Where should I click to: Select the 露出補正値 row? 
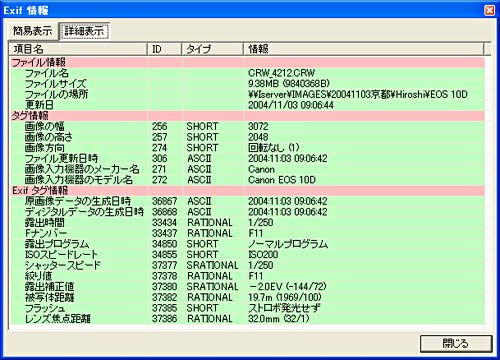coord(247,286)
